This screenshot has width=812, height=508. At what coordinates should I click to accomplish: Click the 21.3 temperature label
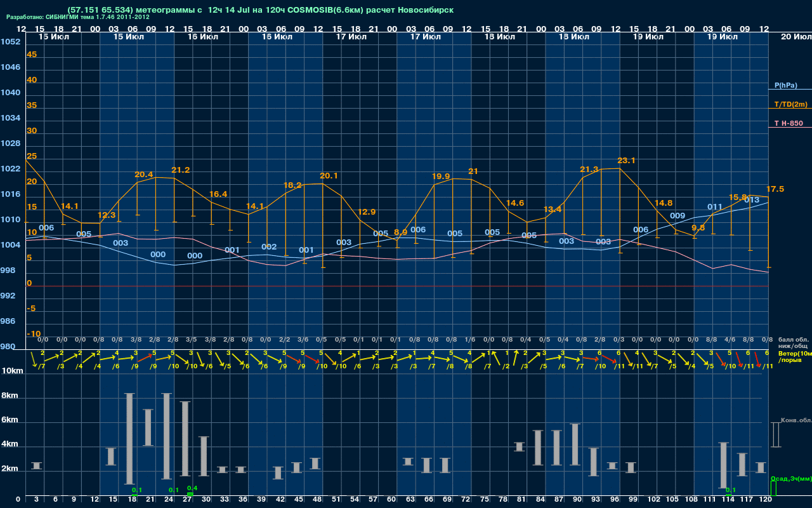point(589,170)
